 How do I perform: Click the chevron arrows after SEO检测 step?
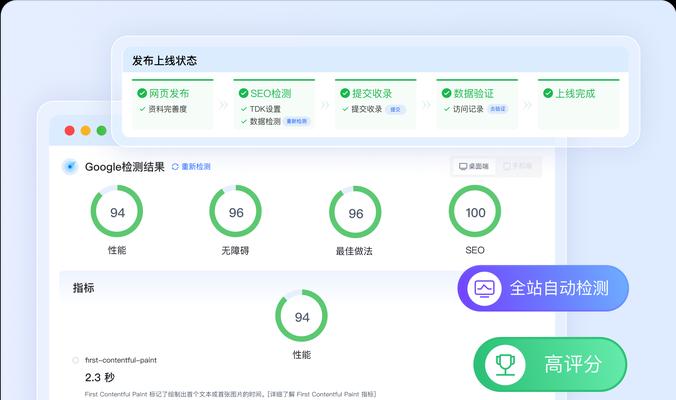point(325,105)
